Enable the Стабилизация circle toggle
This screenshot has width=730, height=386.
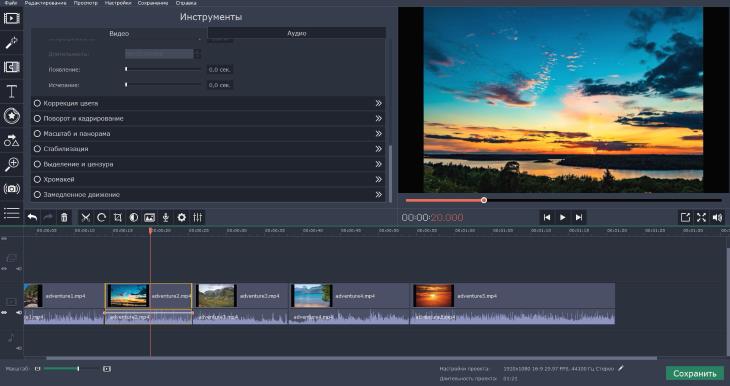pos(37,149)
